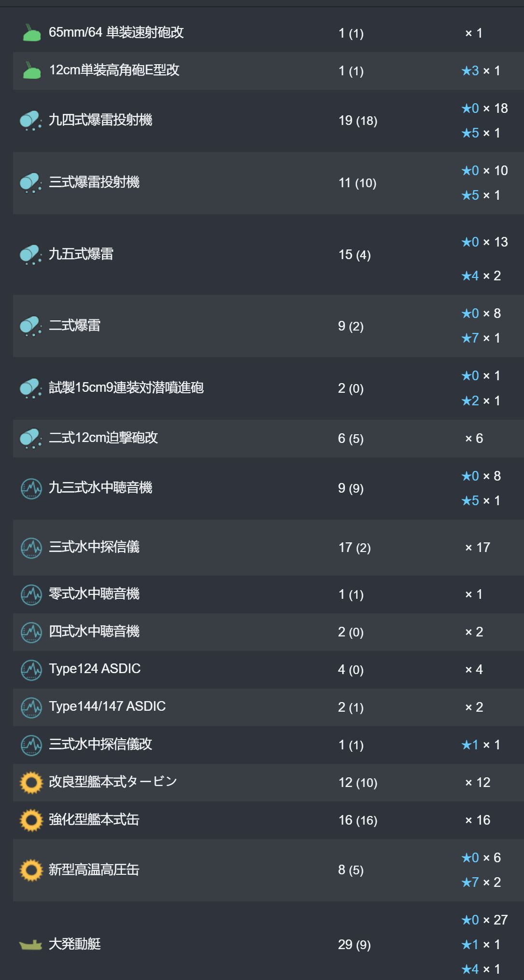Click the 二式12cm迫撃砲改 row label
Image resolution: width=524 pixels, height=980 pixels.
pos(103,438)
